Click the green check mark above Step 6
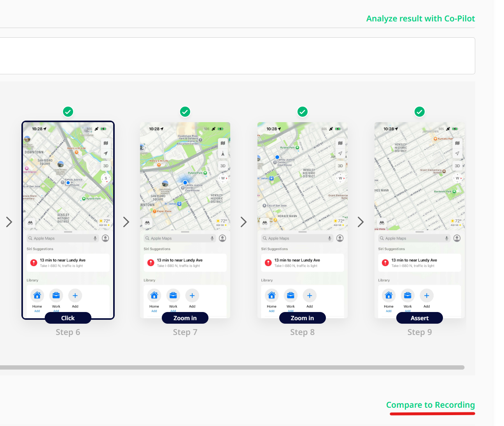 (68, 112)
